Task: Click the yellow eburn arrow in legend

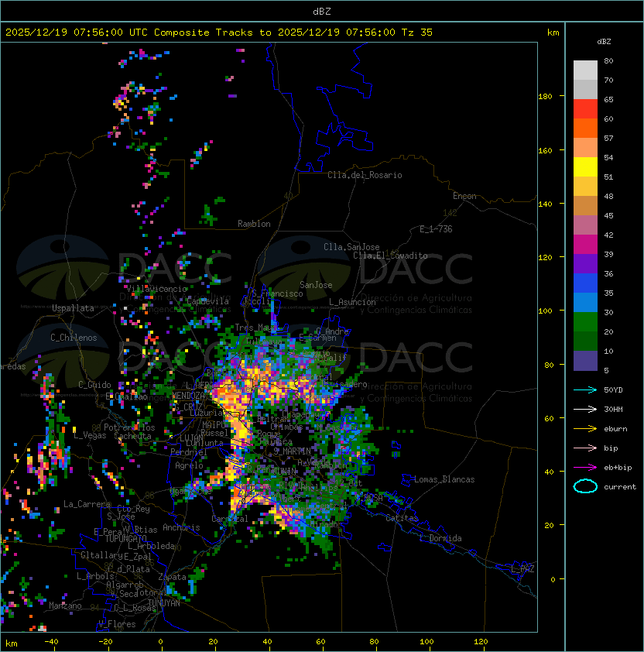Action: (x=585, y=428)
